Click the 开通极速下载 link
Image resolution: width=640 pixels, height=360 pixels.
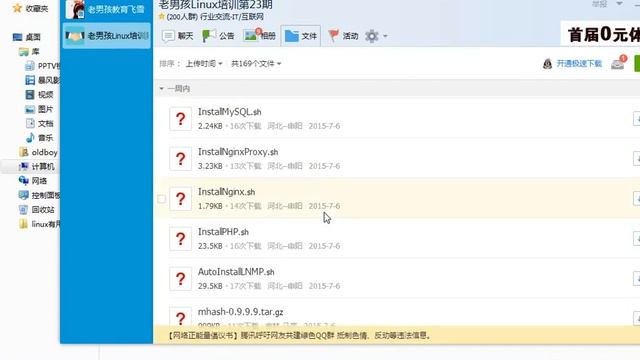tap(579, 64)
